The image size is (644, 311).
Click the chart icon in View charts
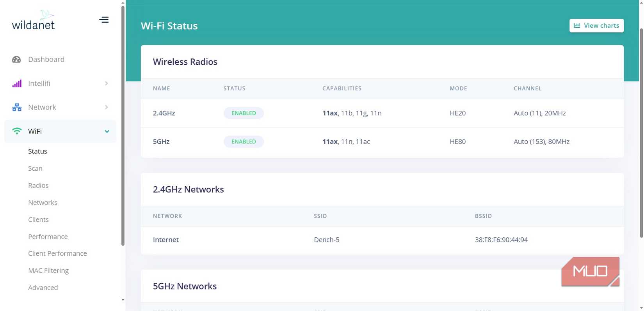pos(577,25)
